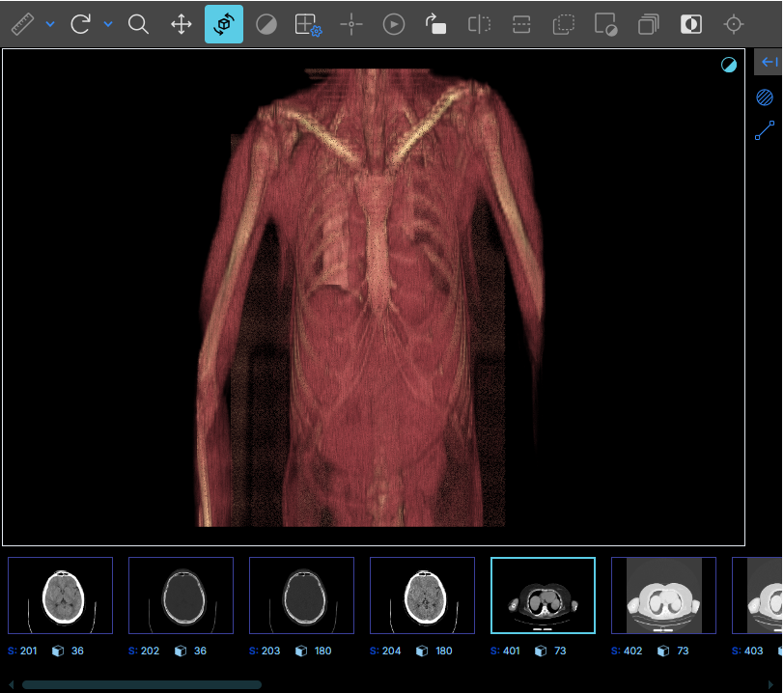Click the dashed overlapping squares icon

click(564, 24)
